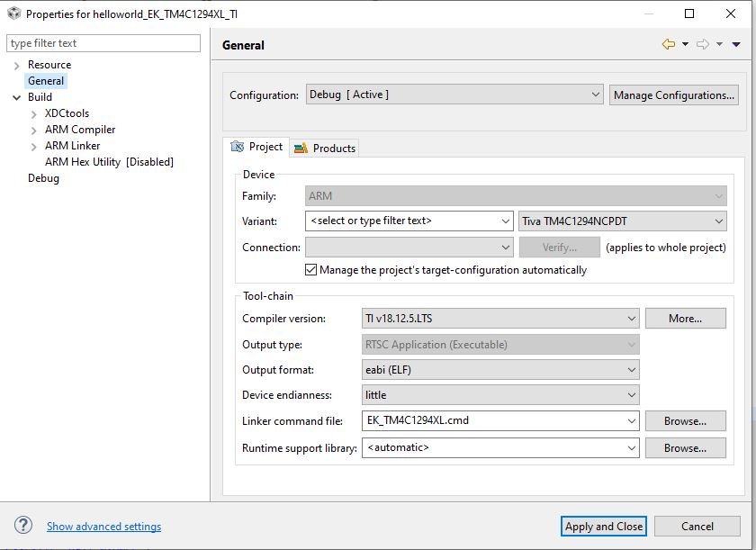Expand the Resource tree node

tap(17, 65)
